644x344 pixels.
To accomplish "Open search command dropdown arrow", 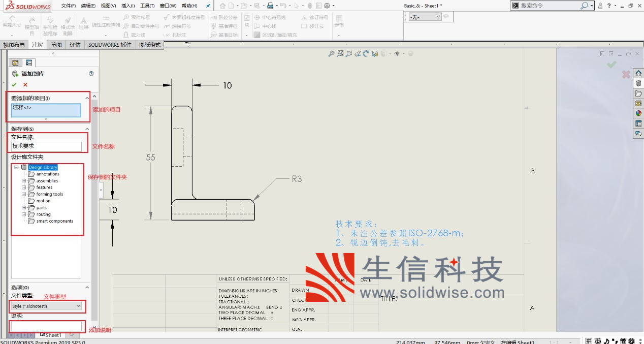I will (592, 6).
